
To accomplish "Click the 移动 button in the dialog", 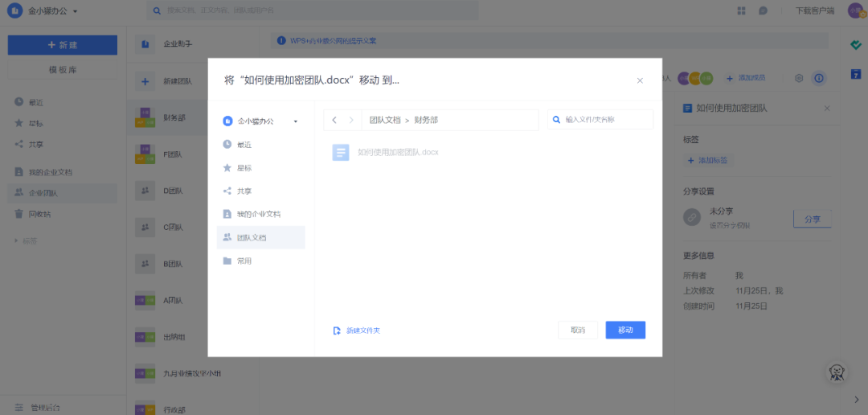I will coord(625,331).
